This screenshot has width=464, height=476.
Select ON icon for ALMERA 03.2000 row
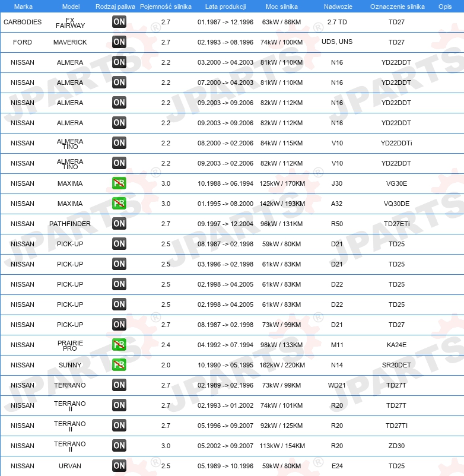pos(119,62)
